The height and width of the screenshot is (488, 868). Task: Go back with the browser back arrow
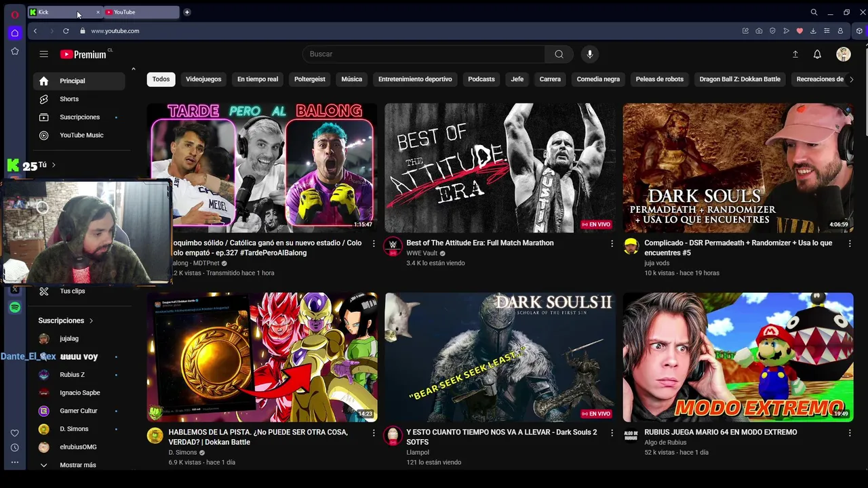coord(35,31)
